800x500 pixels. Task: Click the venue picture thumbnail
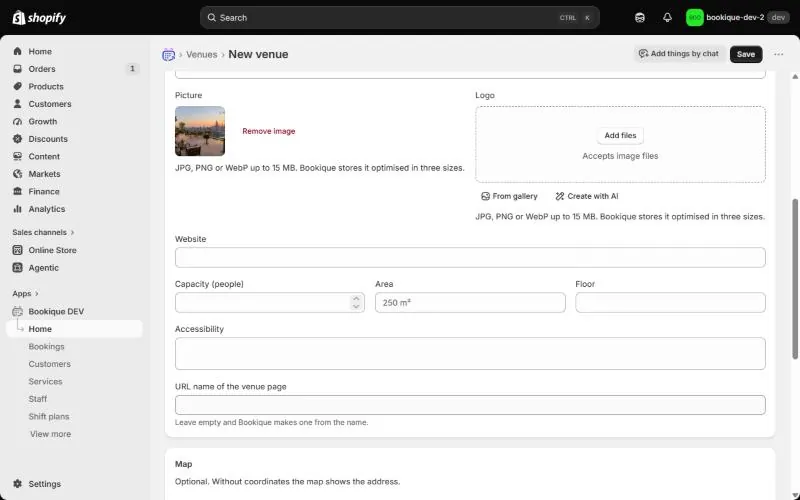point(200,131)
